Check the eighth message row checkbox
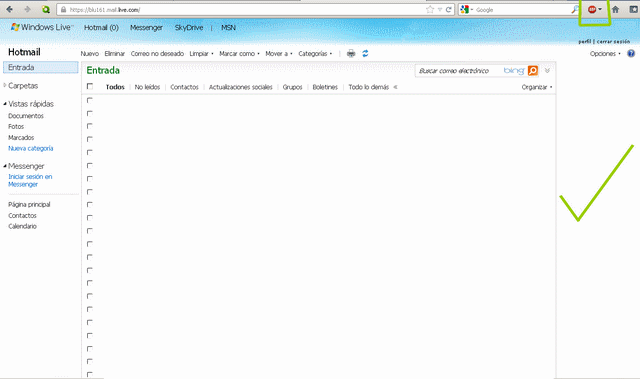The width and height of the screenshot is (640, 379). (90, 192)
